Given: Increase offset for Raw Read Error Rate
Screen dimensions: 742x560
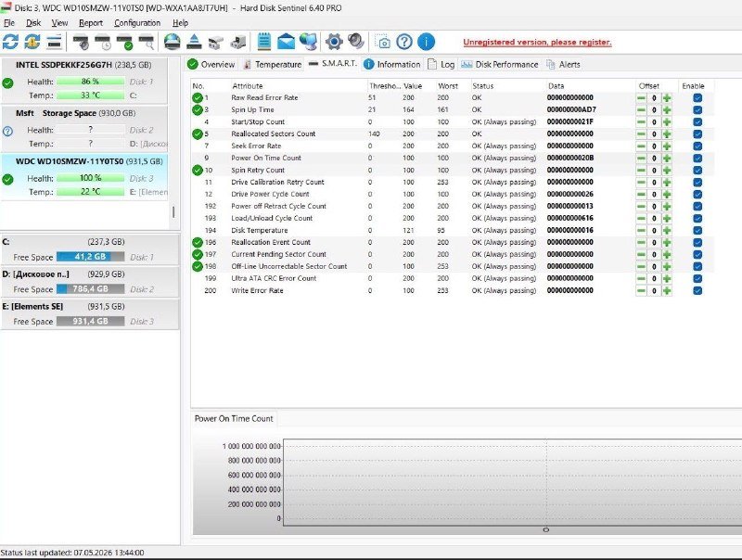Looking at the screenshot, I should [x=667, y=98].
